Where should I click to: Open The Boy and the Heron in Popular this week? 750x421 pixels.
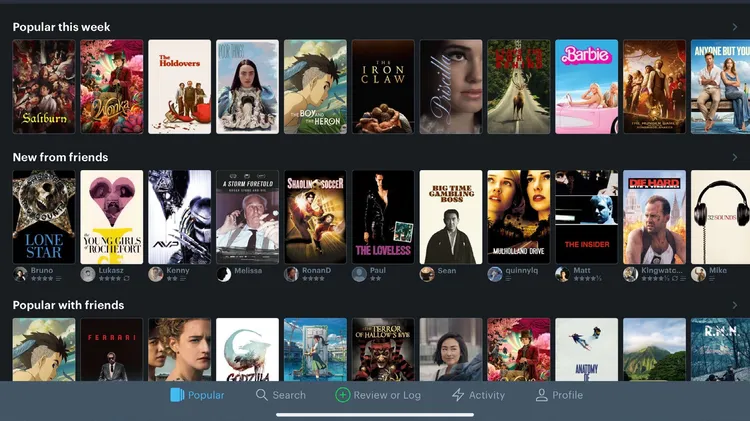[315, 87]
